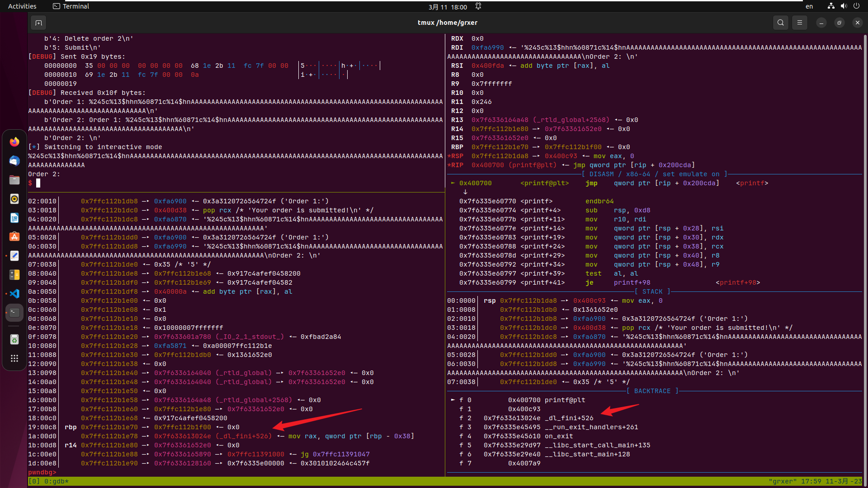Viewport: 868px width, 488px height.
Task: Switch to Visual Studio Code in the dock
Action: click(x=14, y=294)
